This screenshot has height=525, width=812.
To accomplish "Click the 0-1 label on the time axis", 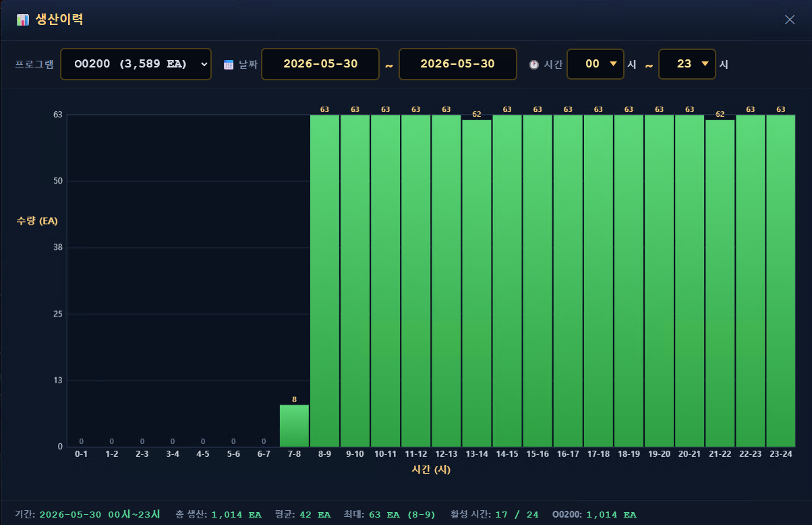I will point(82,454).
